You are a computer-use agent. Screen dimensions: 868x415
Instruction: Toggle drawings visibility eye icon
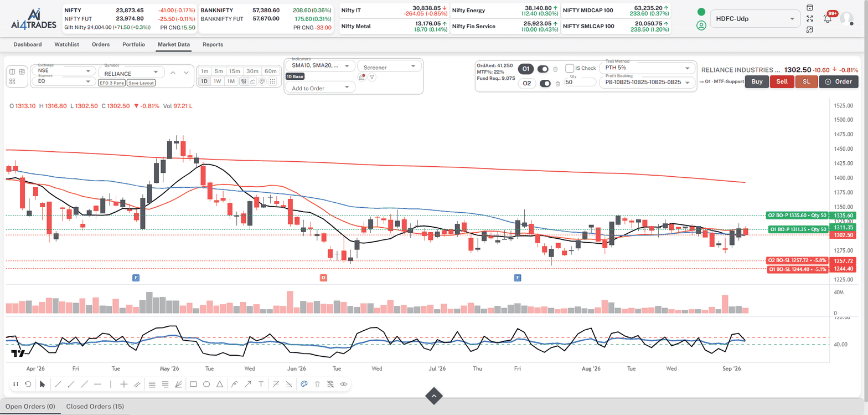[344, 384]
